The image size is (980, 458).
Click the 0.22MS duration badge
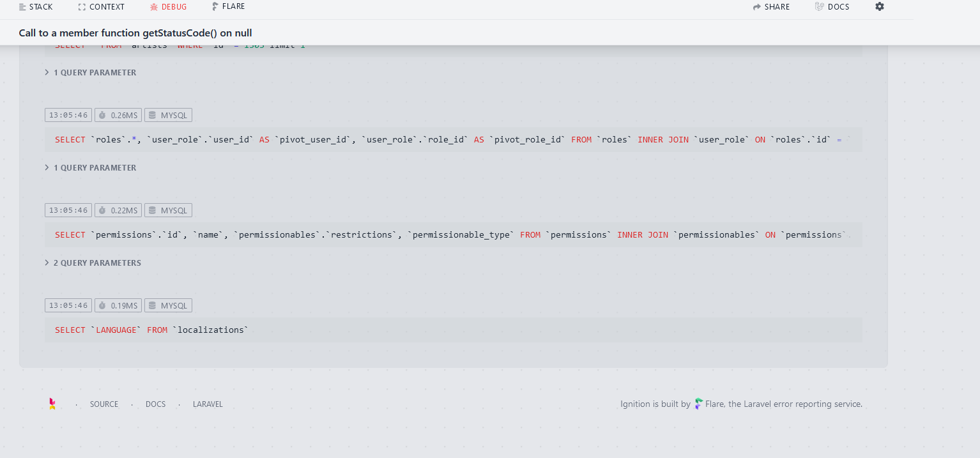tap(118, 210)
